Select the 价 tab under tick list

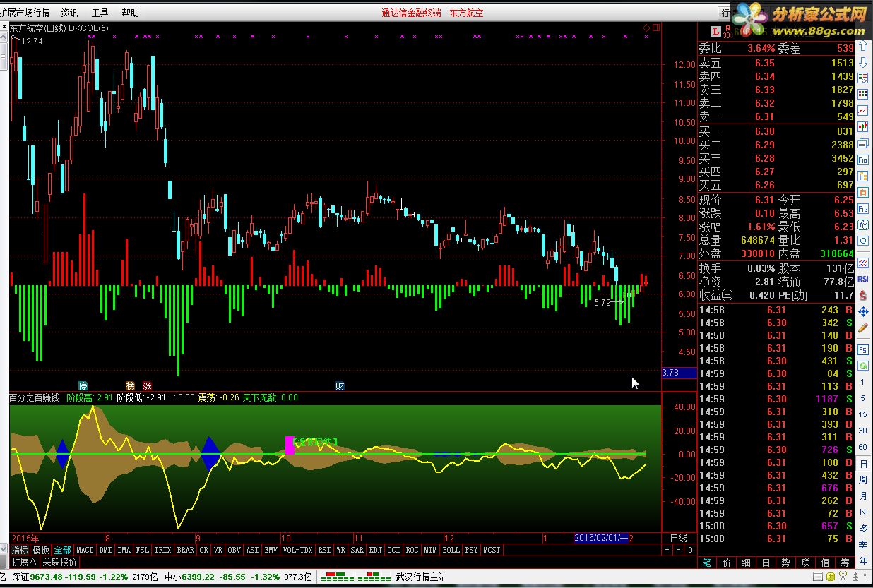coord(726,563)
